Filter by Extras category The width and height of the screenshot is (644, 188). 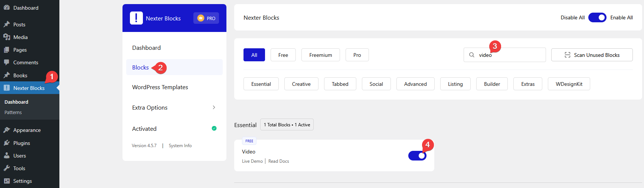coord(528,84)
